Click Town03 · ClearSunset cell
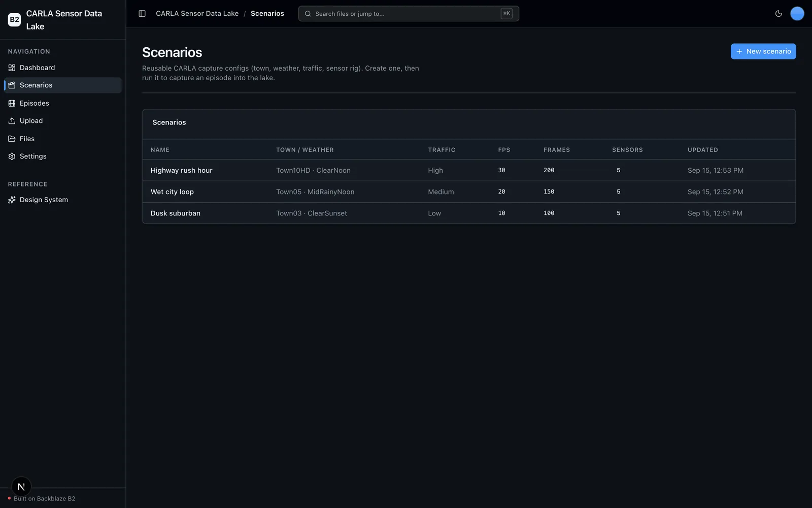 (312, 213)
